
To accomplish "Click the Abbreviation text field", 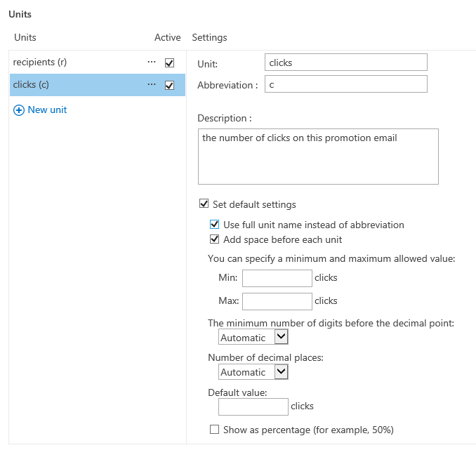I will [x=346, y=84].
